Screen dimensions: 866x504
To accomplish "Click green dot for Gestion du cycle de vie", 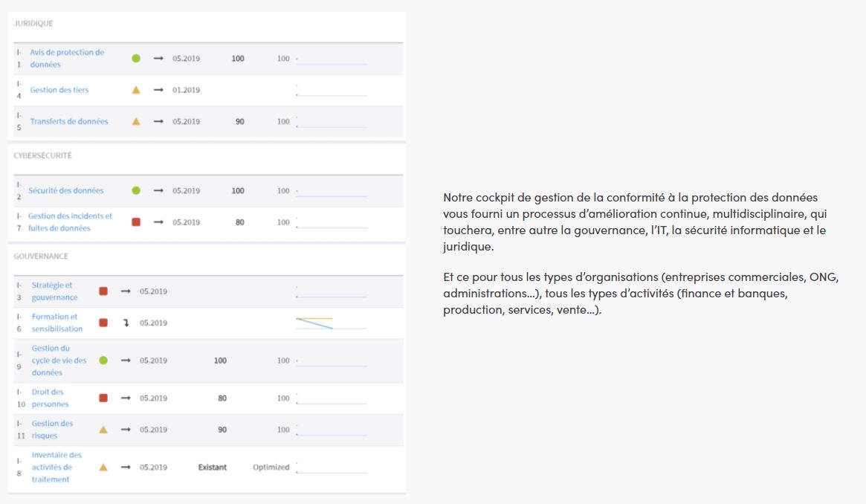I will coord(103,361).
